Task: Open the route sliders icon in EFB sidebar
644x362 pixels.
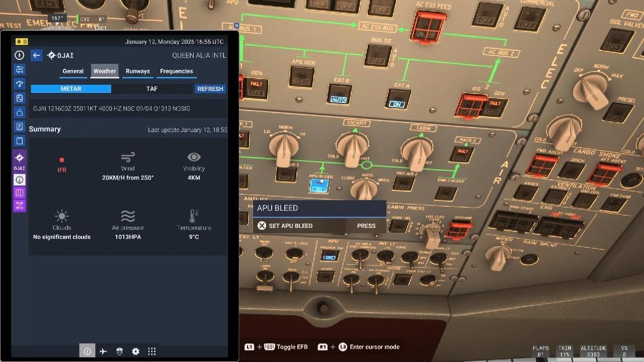Action: tap(20, 69)
